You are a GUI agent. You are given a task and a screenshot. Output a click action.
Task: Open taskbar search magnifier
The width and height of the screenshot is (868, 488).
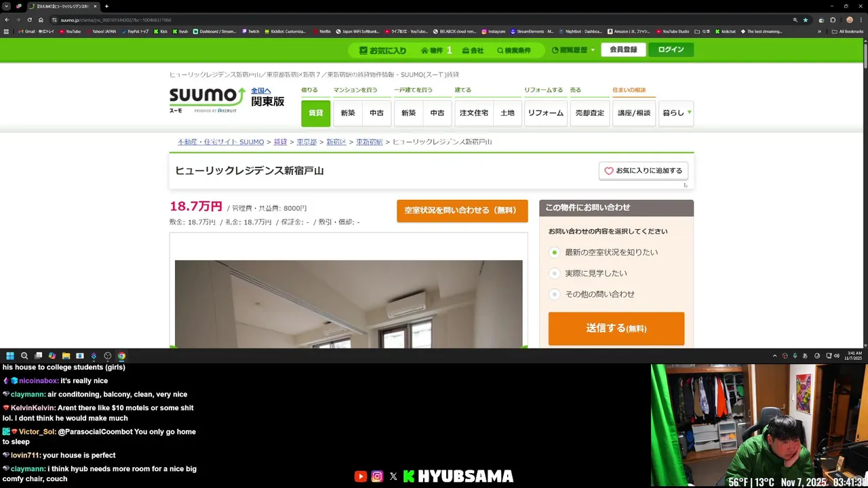click(24, 356)
